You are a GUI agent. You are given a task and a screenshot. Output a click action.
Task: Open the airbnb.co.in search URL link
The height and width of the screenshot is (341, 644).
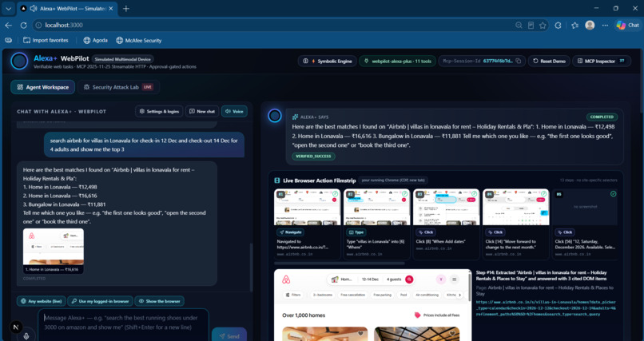(x=546, y=308)
